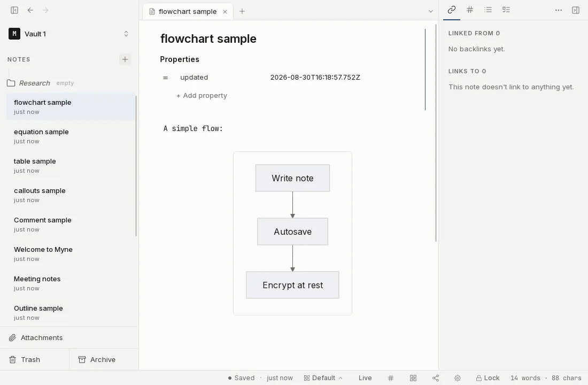Close the flowchart sample tab
588x385 pixels.
click(x=225, y=12)
